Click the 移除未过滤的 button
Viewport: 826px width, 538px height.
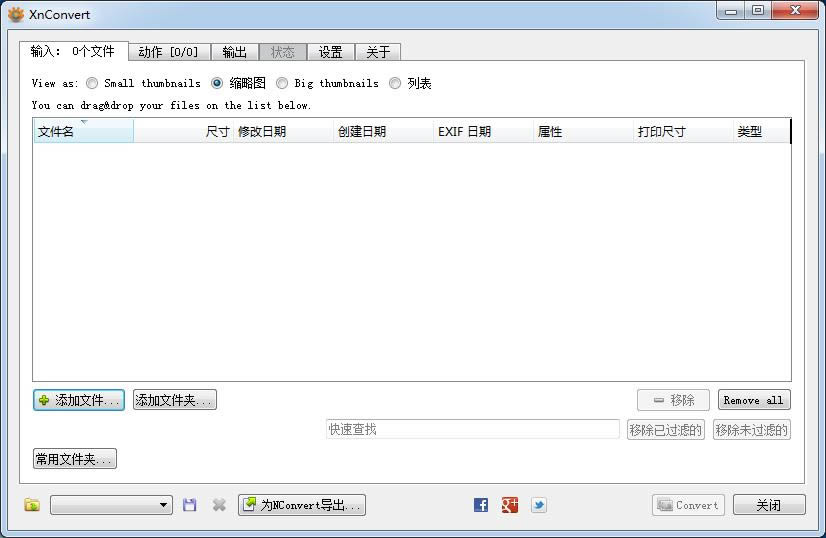click(752, 429)
